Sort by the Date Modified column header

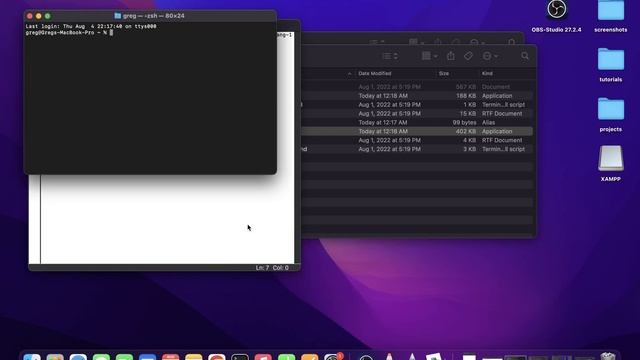375,73
